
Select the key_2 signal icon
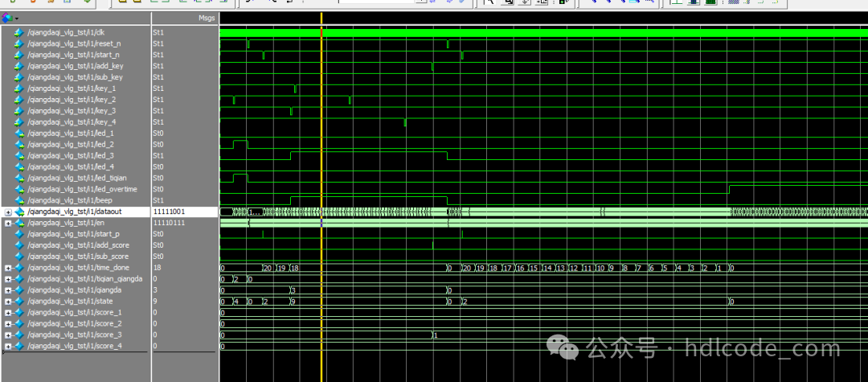[x=19, y=100]
